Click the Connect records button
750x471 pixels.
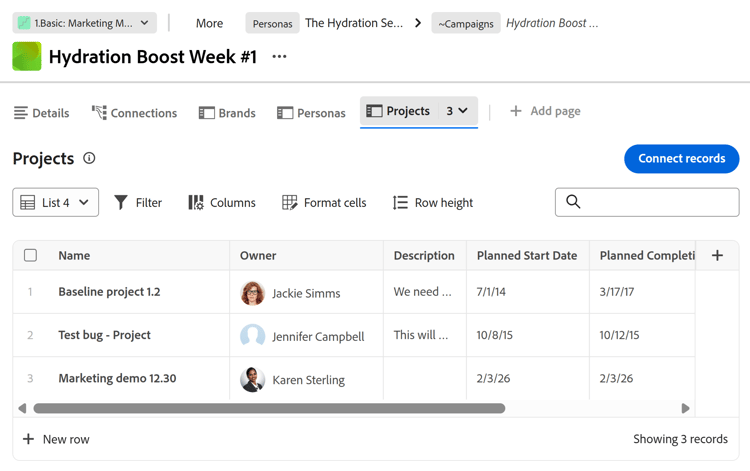682,158
